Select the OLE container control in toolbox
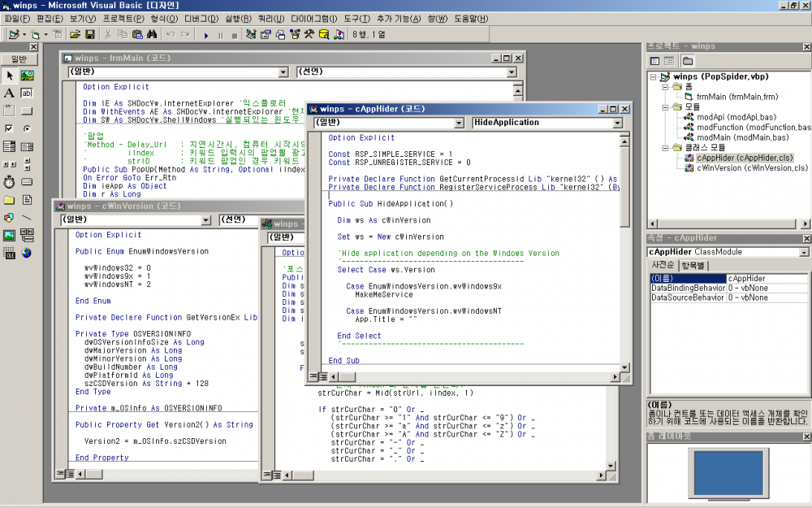The width and height of the screenshot is (812, 508). [9, 253]
